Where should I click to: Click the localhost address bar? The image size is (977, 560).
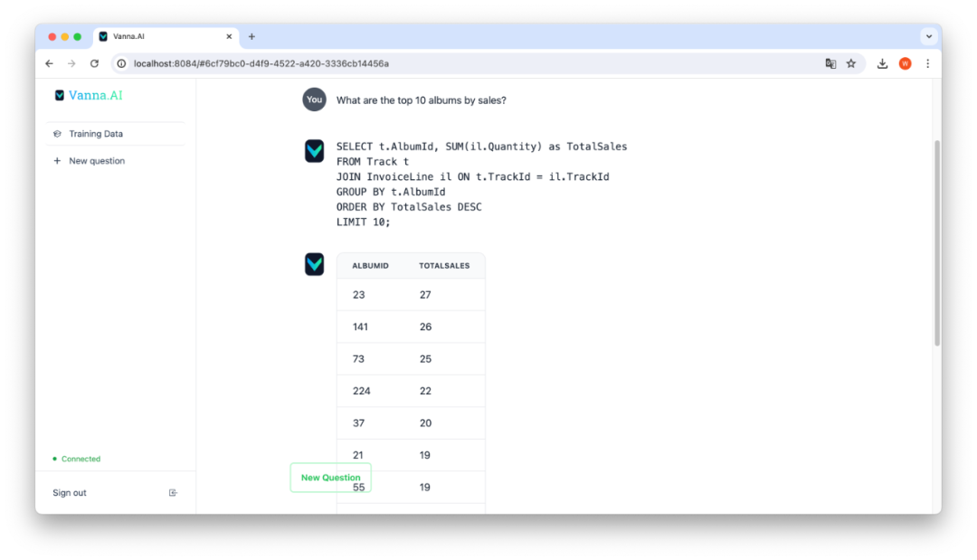(261, 63)
